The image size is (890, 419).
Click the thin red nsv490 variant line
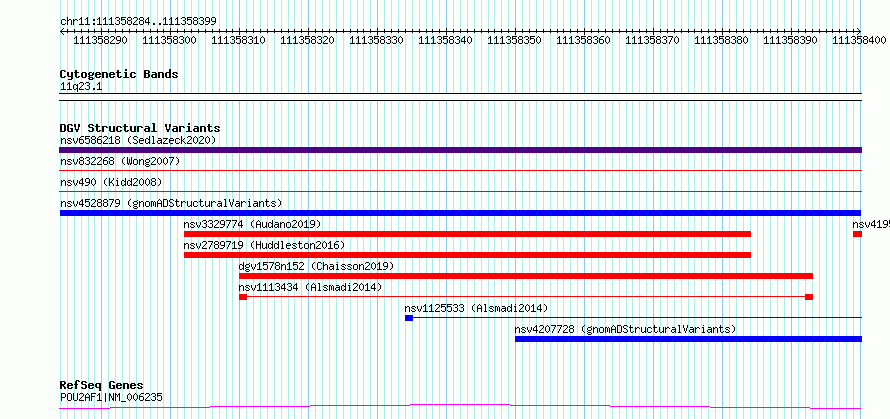(x=460, y=191)
